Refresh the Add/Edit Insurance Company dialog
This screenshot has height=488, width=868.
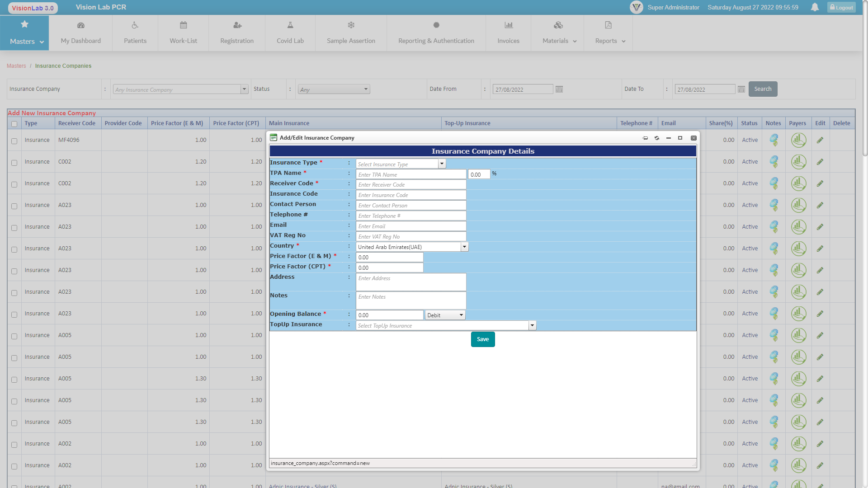pyautogui.click(x=657, y=138)
